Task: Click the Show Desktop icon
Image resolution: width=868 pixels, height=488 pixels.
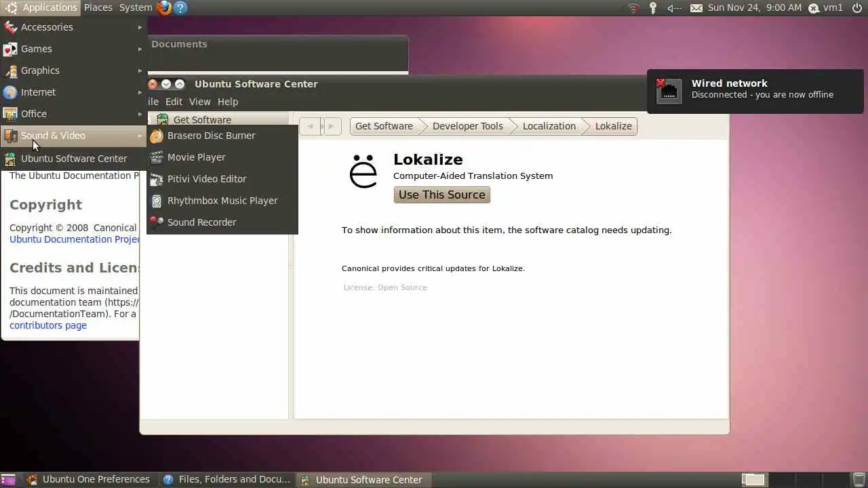Action: pos(8,479)
